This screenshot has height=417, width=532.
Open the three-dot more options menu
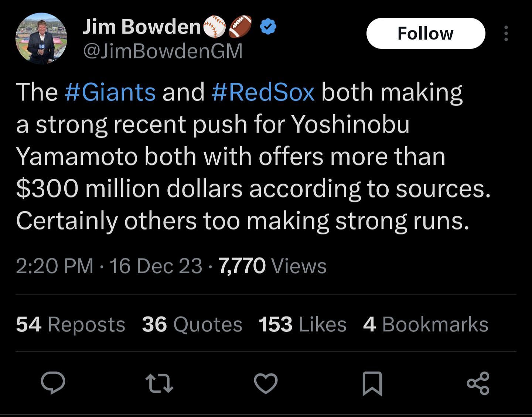[506, 34]
